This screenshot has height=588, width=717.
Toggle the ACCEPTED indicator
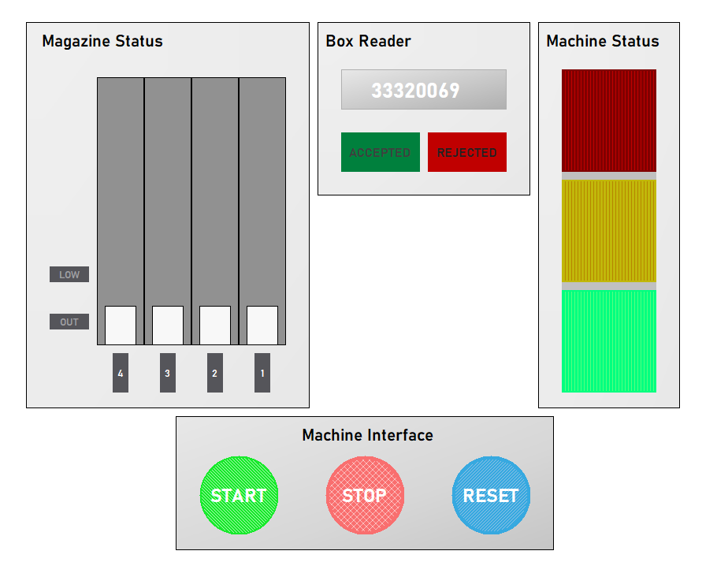pos(381,151)
